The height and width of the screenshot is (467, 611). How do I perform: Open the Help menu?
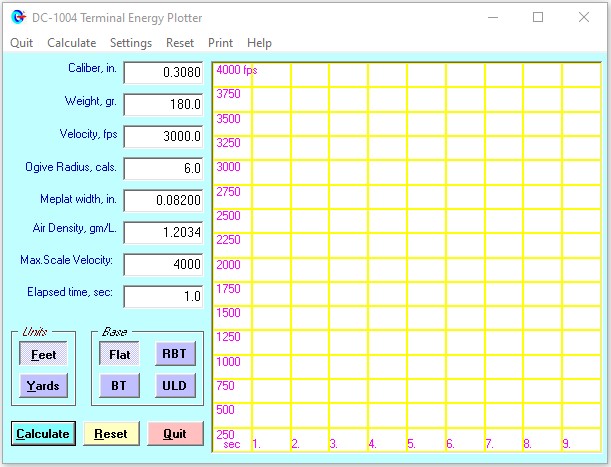pyautogui.click(x=259, y=43)
